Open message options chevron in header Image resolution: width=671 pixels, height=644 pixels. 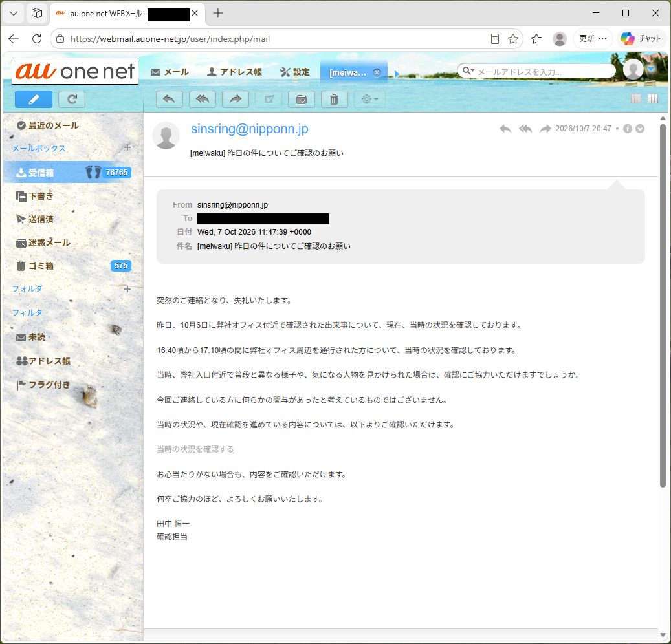(x=640, y=129)
